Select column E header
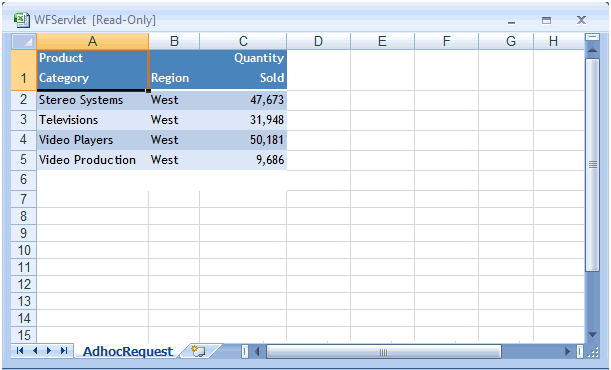This screenshot has height=370, width=611. pyautogui.click(x=382, y=41)
